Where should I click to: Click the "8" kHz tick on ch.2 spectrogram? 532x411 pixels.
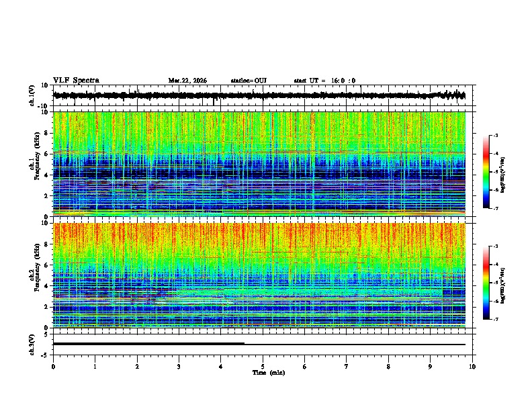tap(46, 244)
